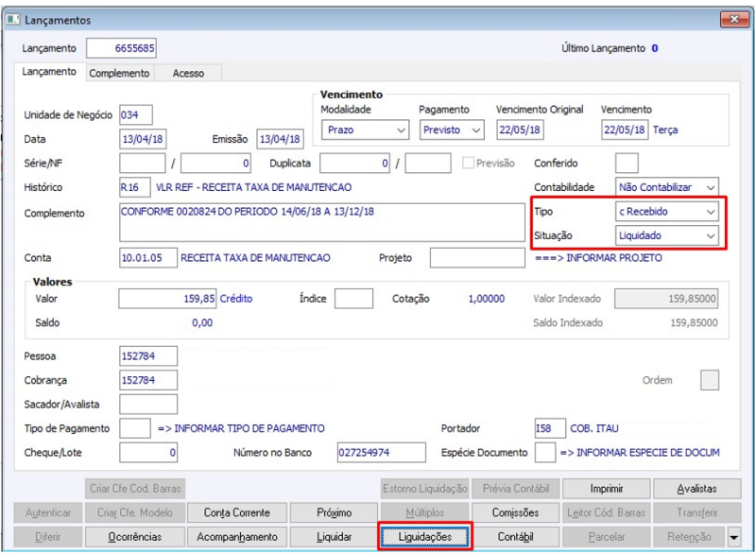
Task: Click the Vencimento date field beside Terça
Action: [625, 130]
